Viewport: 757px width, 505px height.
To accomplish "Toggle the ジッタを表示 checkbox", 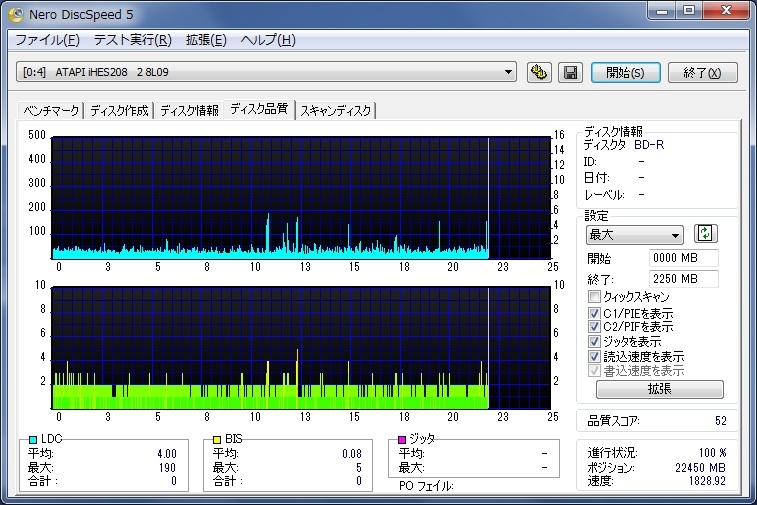I will pos(595,341).
